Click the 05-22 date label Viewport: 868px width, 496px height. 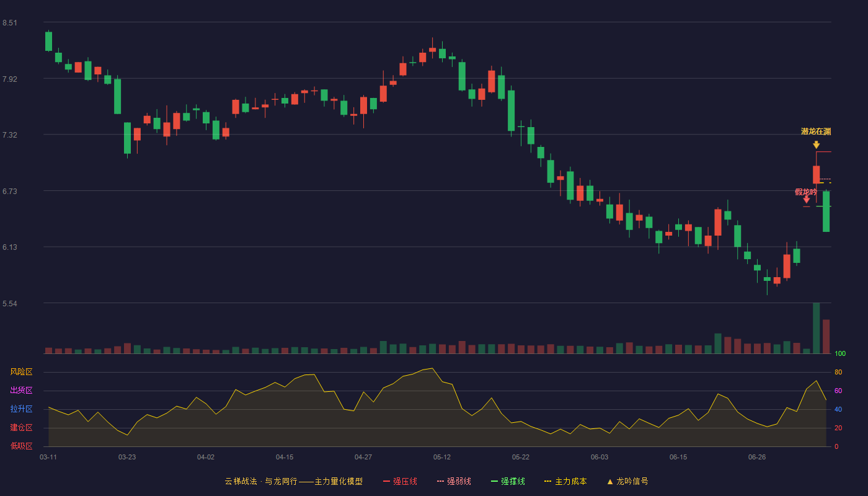click(521, 457)
